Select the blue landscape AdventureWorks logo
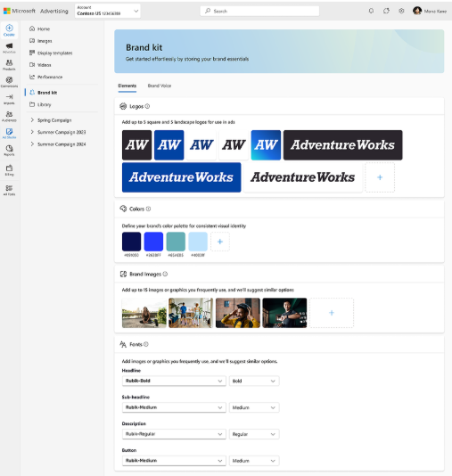This screenshot has height=476, width=452. pyautogui.click(x=182, y=177)
